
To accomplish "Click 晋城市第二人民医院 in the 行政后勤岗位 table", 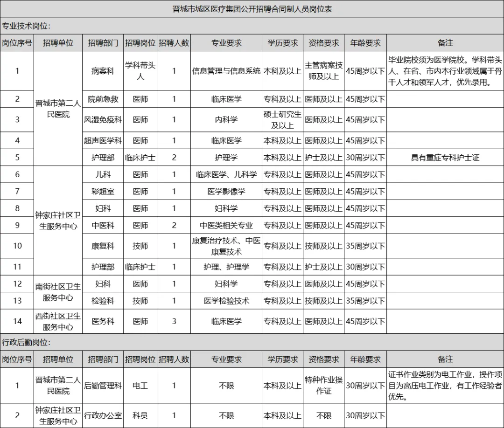I will click(x=58, y=386).
